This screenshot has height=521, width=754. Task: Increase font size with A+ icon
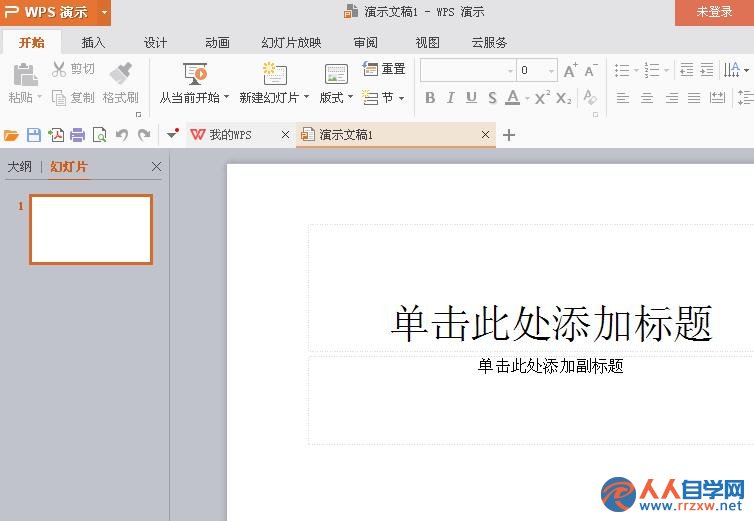click(570, 70)
